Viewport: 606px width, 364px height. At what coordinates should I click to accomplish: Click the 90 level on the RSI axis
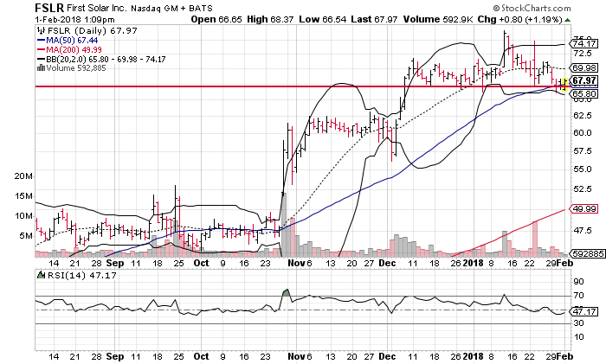578,281
